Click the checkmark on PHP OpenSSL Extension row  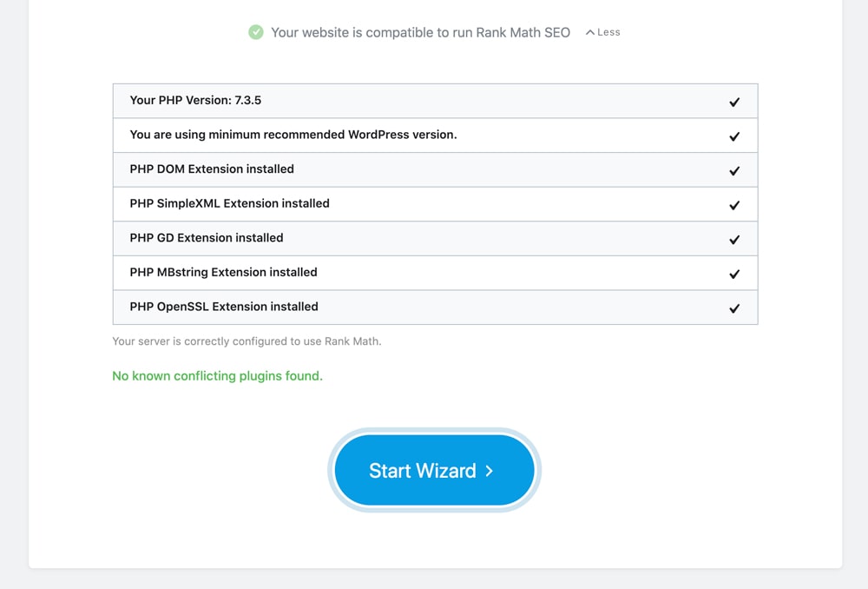point(734,307)
